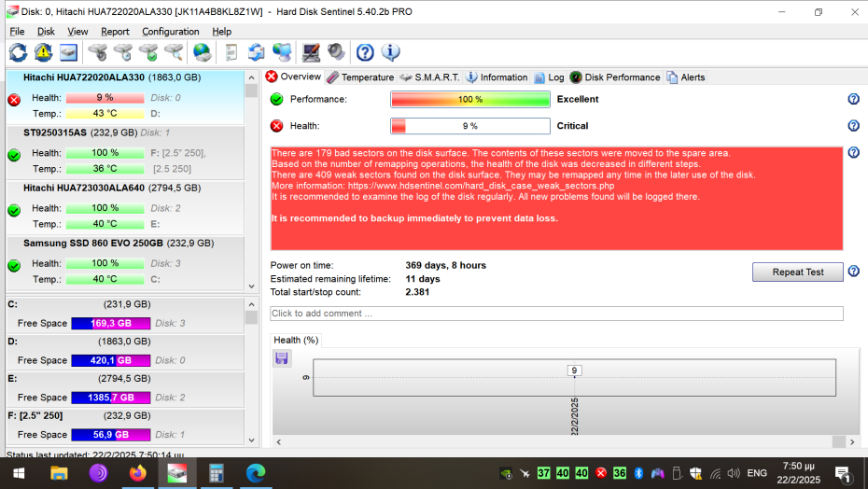Image resolution: width=868 pixels, height=489 pixels.
Task: Click the speaker sound toolbar icon
Action: [336, 52]
